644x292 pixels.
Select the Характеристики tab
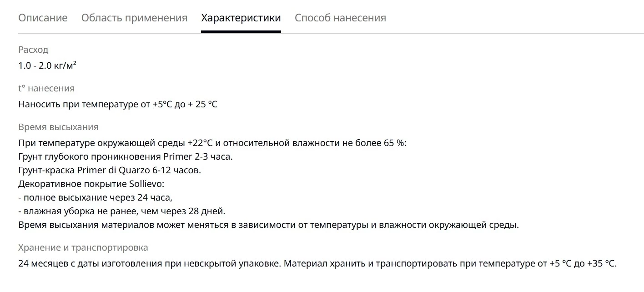[241, 18]
